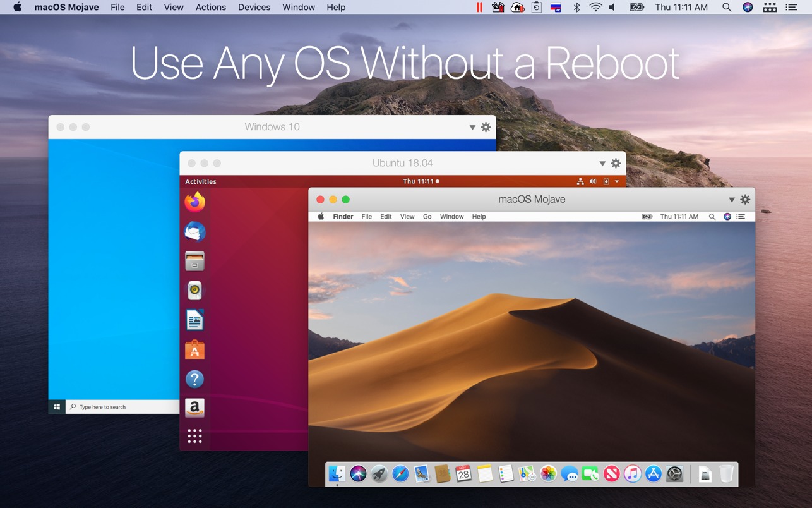Expand the Windows 10 window dropdown arrow
The image size is (812, 508).
[x=472, y=128]
